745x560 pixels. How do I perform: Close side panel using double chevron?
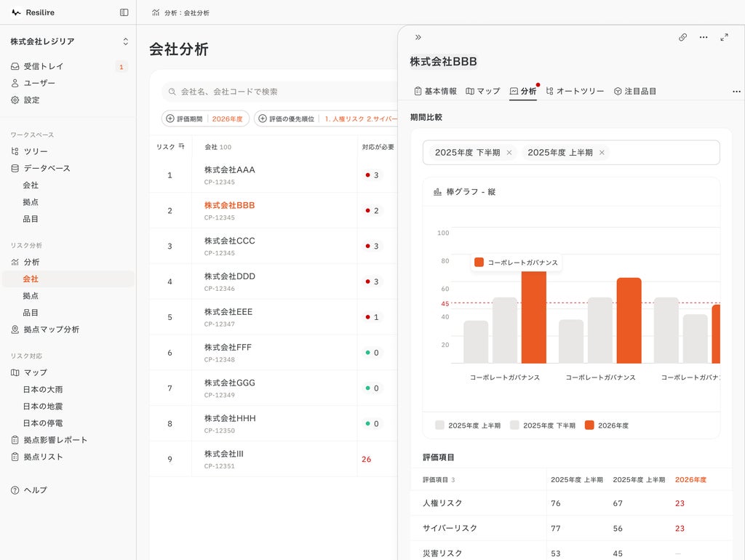click(x=418, y=37)
